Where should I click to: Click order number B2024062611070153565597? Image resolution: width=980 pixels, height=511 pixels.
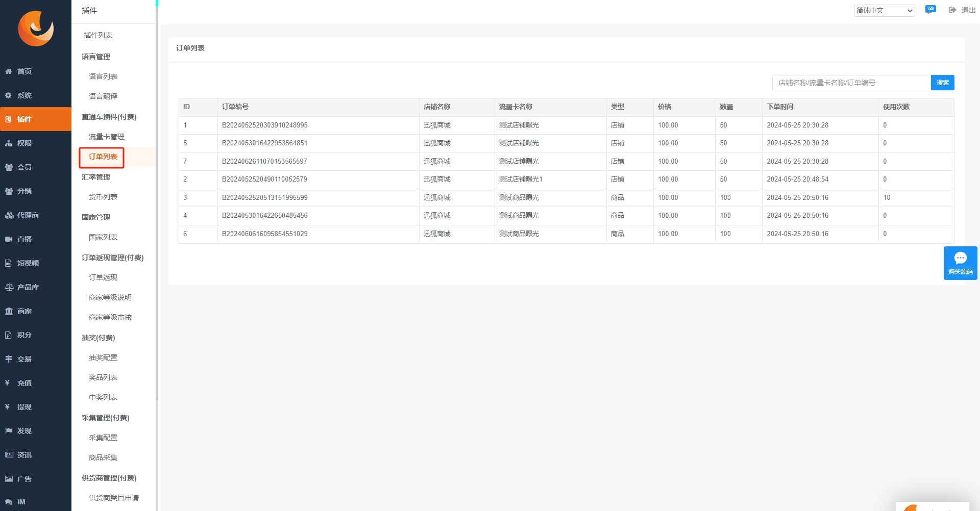[x=265, y=161]
